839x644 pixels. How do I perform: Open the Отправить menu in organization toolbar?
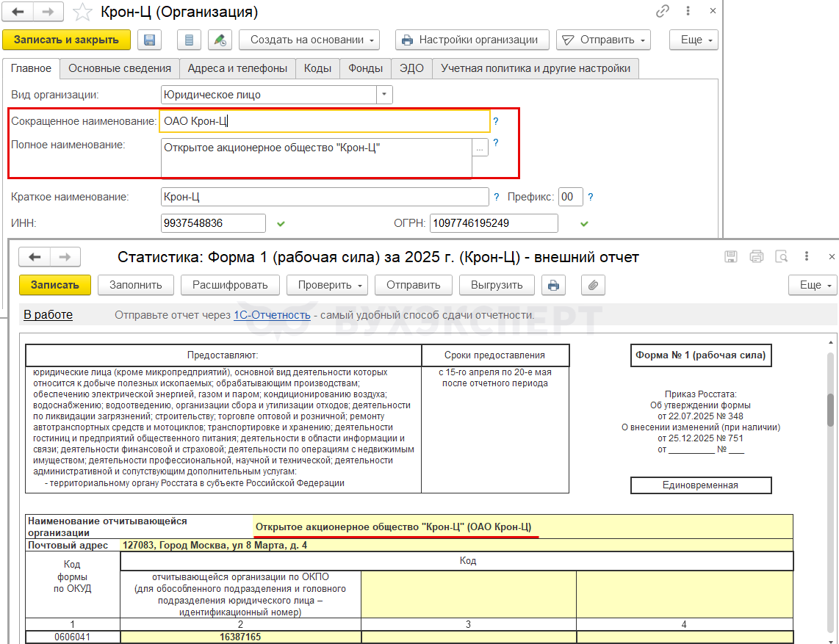coord(603,40)
